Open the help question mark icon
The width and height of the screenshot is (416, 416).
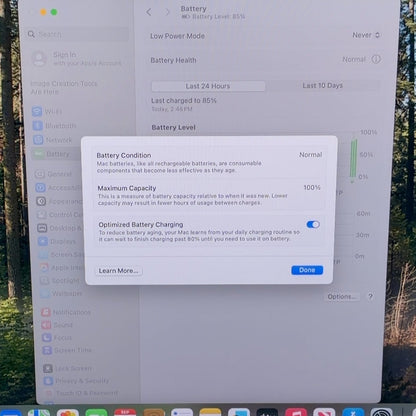tap(370, 296)
